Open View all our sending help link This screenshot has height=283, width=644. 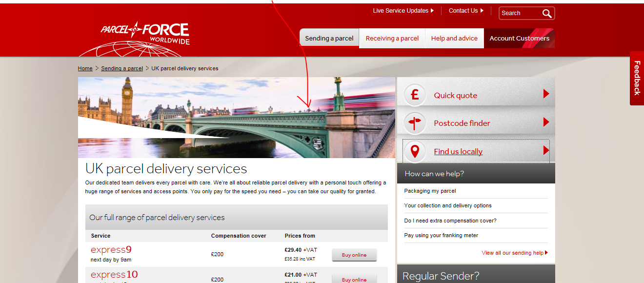512,253
